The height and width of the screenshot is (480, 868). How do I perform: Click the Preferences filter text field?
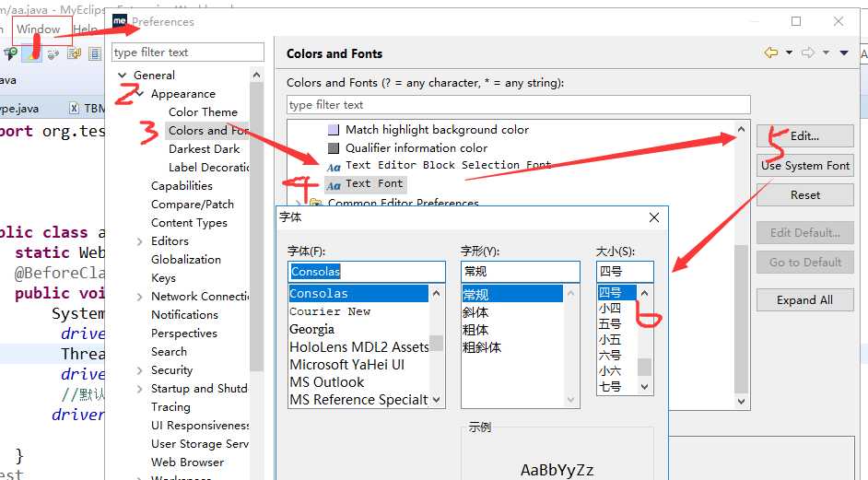click(x=188, y=53)
